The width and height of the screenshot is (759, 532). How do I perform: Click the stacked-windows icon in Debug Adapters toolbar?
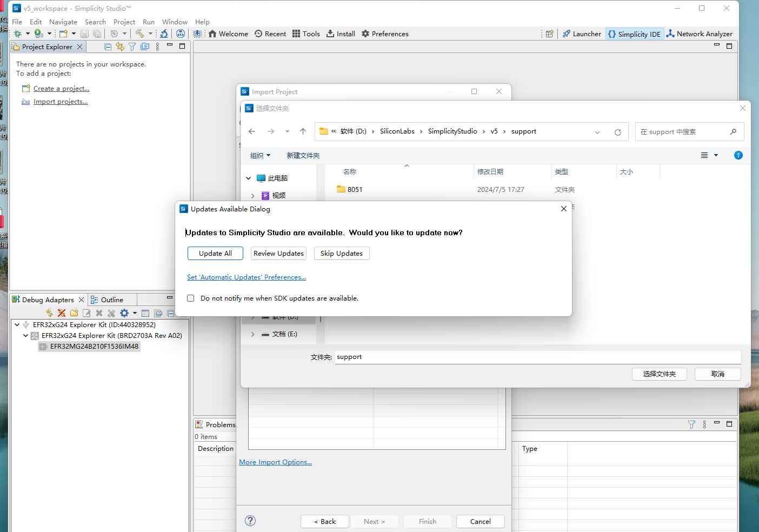pos(158,313)
